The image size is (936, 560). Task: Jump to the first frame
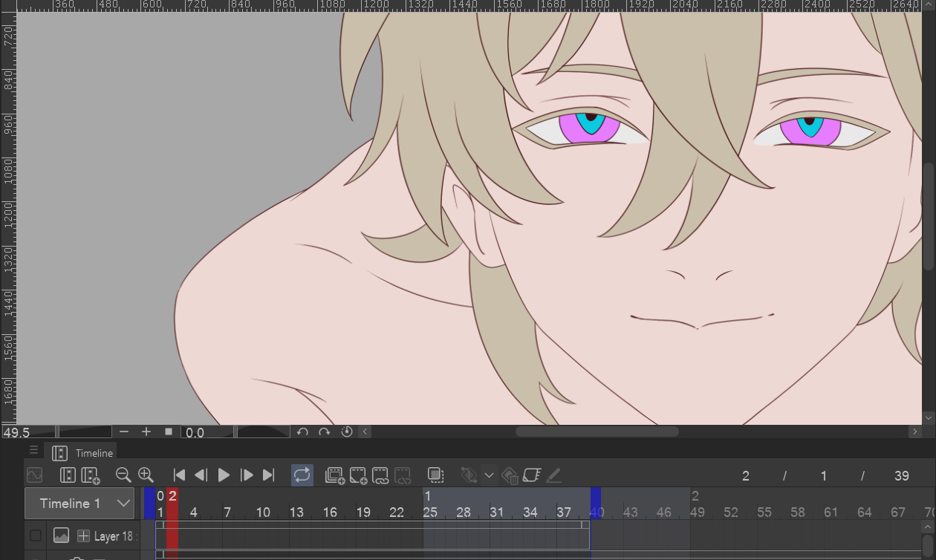tap(179, 475)
